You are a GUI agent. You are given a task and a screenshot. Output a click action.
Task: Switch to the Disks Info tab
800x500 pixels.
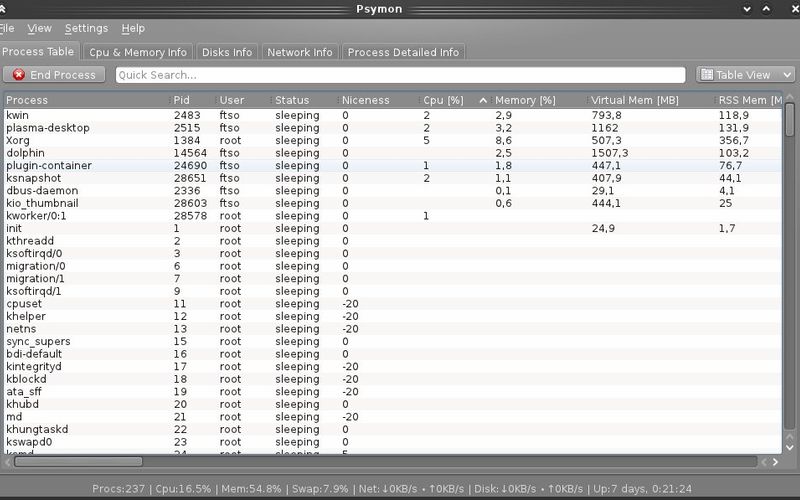tap(227, 52)
